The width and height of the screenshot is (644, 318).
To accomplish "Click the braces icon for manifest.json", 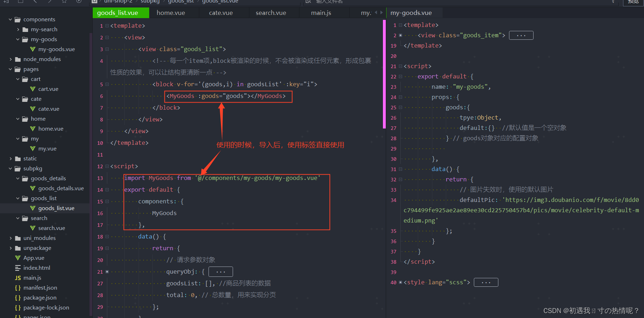I will coord(18,288).
